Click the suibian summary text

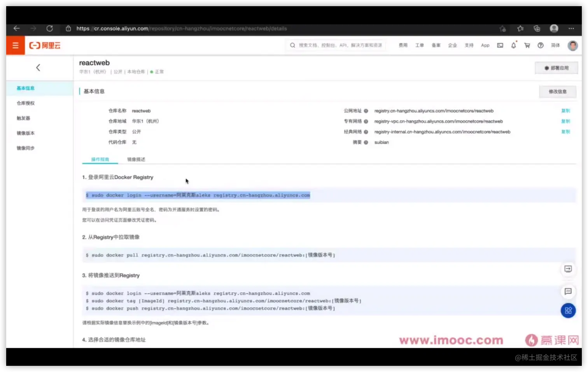point(381,142)
